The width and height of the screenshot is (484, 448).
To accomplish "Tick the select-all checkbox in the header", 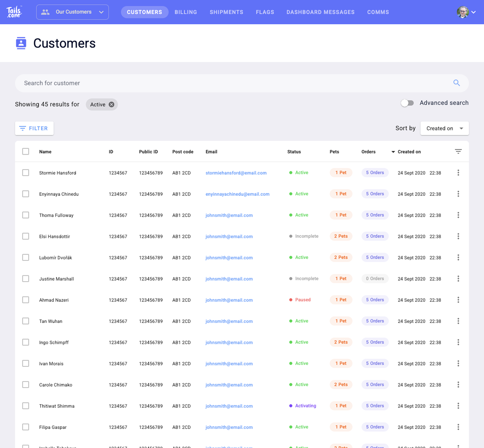I will (26, 151).
